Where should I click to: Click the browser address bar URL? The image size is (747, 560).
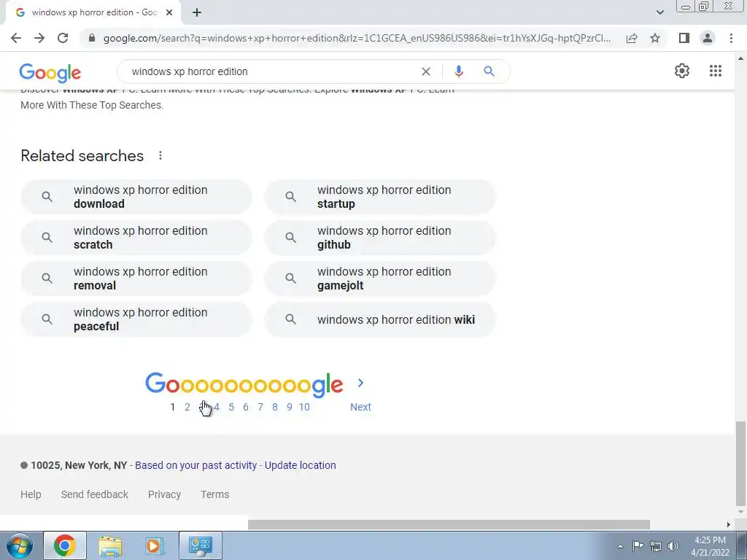tap(357, 38)
